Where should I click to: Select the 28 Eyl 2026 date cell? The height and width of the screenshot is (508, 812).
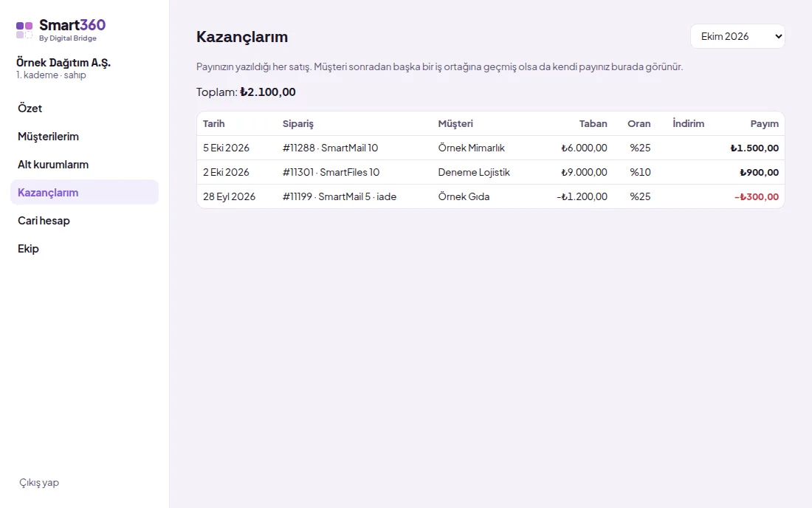229,196
